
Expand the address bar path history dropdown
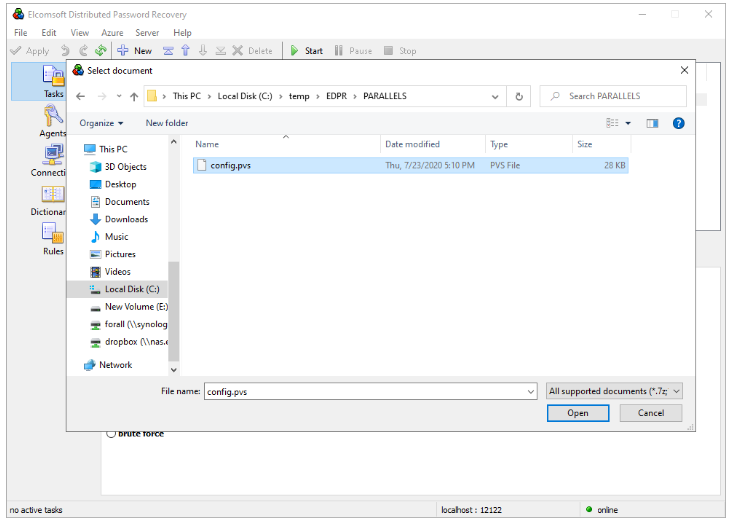(495, 96)
